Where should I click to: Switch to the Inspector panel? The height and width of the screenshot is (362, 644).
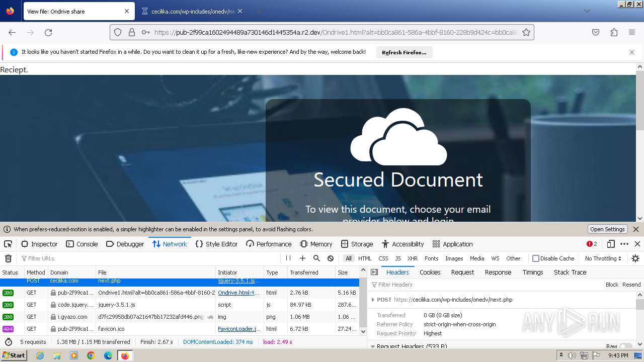(39, 244)
